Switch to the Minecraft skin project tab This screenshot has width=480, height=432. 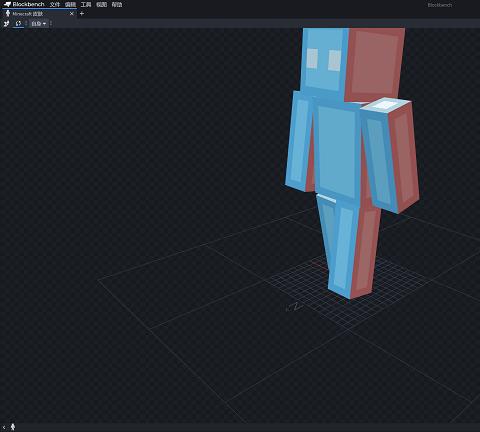39,14
